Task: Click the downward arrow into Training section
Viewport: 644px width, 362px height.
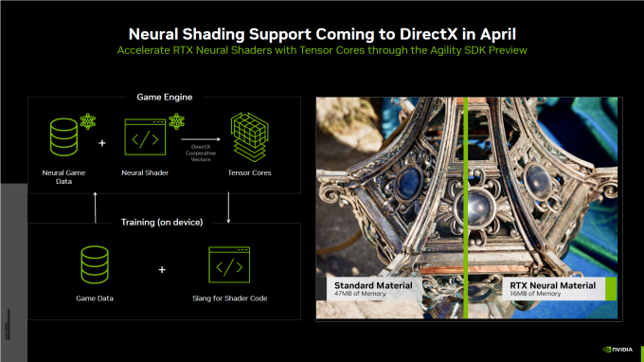Action: pyautogui.click(x=228, y=208)
